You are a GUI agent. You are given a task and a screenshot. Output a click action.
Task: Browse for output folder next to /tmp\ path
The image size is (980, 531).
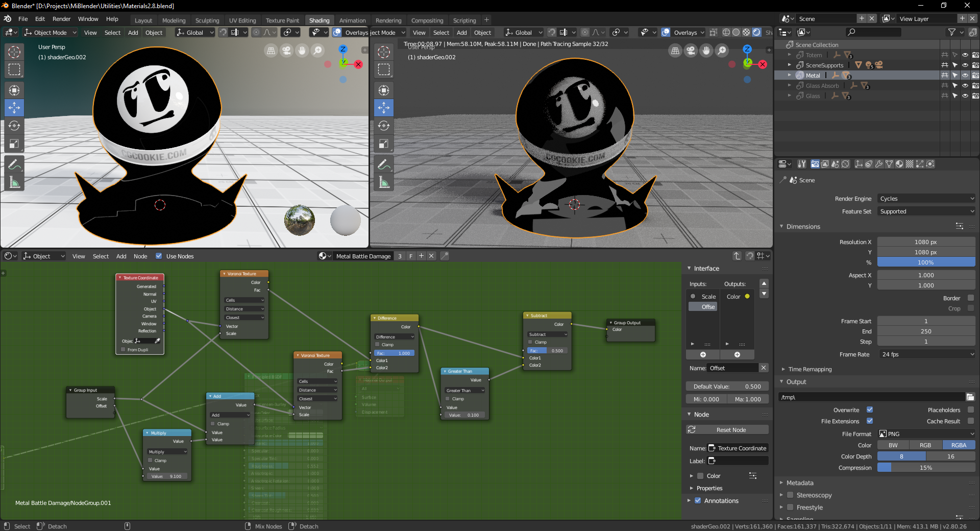(970, 397)
